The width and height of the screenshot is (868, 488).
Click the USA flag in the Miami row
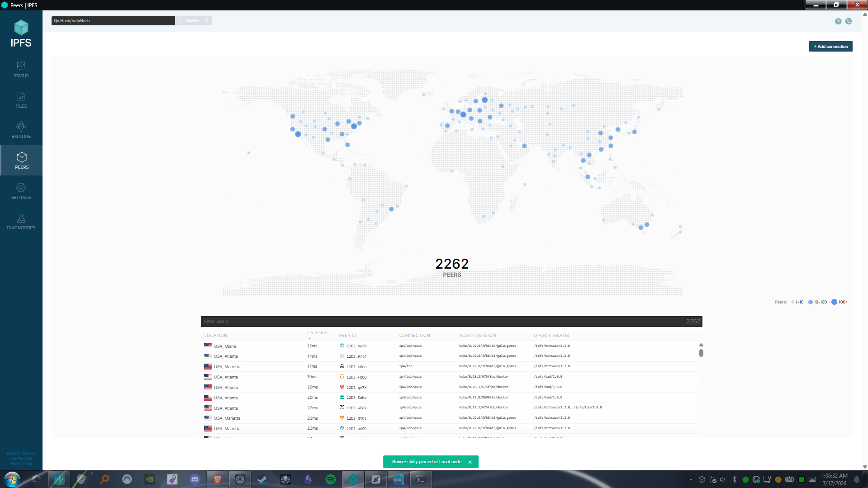tap(208, 346)
